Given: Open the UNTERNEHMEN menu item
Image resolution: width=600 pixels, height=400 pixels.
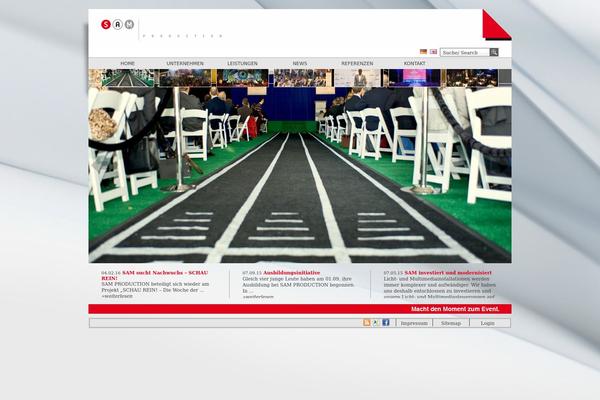Looking at the screenshot, I should [185, 63].
